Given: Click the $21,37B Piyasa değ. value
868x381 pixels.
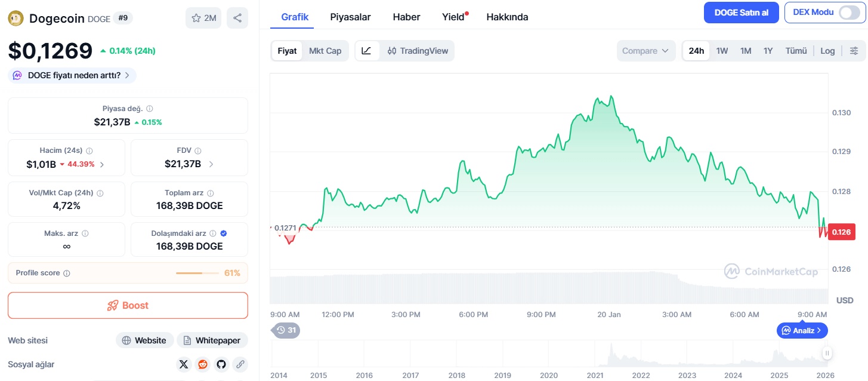Looking at the screenshot, I should [x=112, y=122].
